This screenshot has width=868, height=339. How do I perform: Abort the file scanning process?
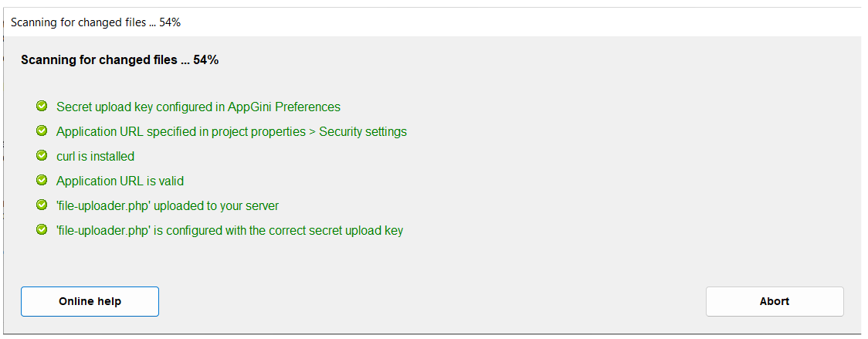point(774,301)
